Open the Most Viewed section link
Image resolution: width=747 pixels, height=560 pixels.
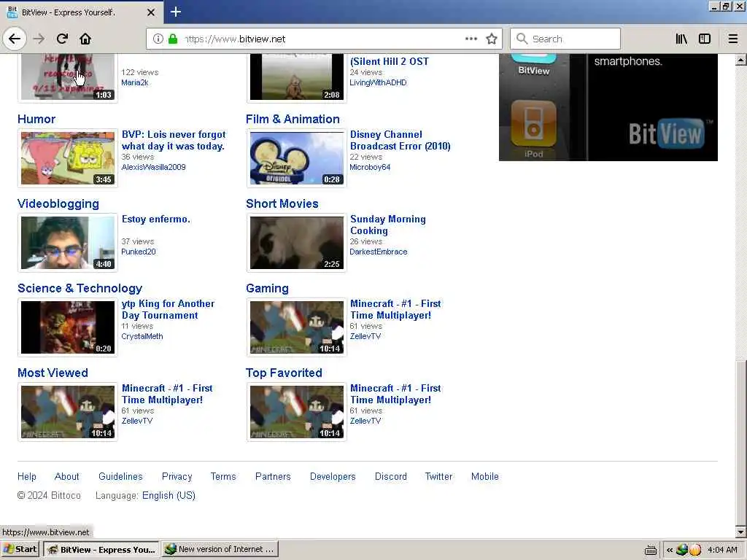(x=53, y=373)
